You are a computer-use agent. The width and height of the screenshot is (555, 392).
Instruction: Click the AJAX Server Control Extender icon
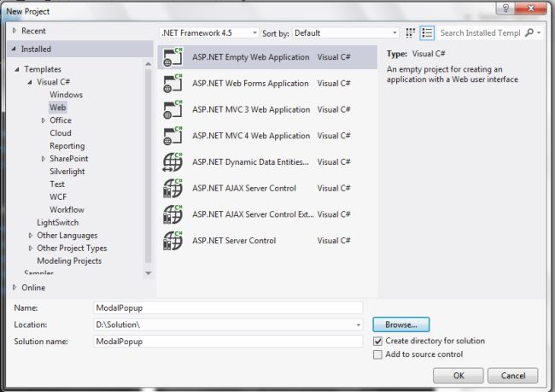tap(172, 214)
